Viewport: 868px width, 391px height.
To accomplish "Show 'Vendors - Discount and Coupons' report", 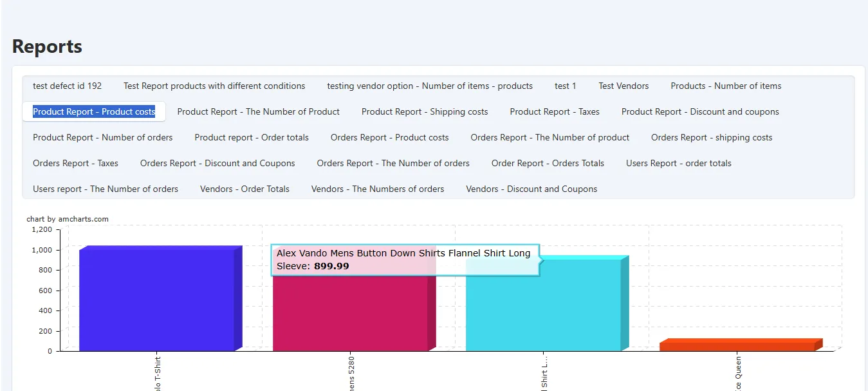I will pos(531,189).
